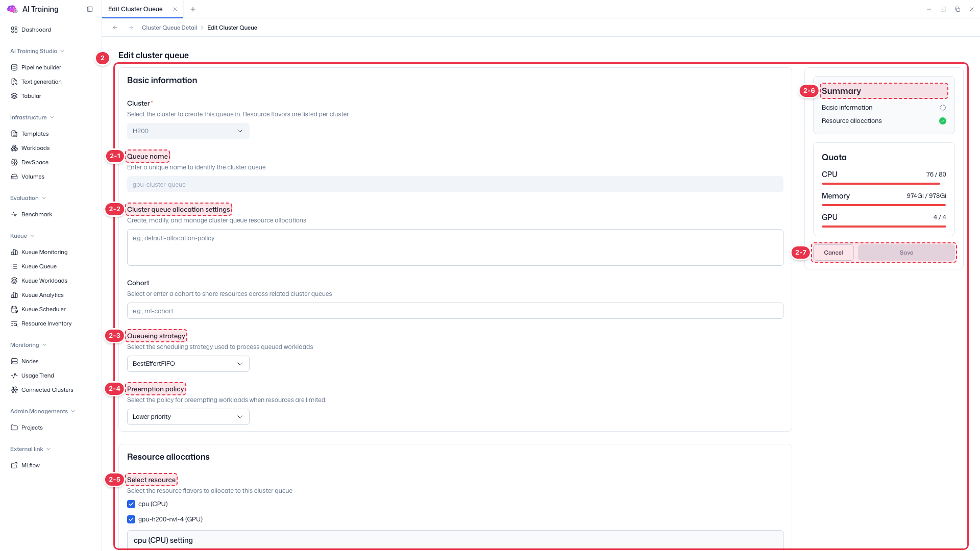This screenshot has width=980, height=551.
Task: Open Usage Trend menu item
Action: [x=38, y=375]
